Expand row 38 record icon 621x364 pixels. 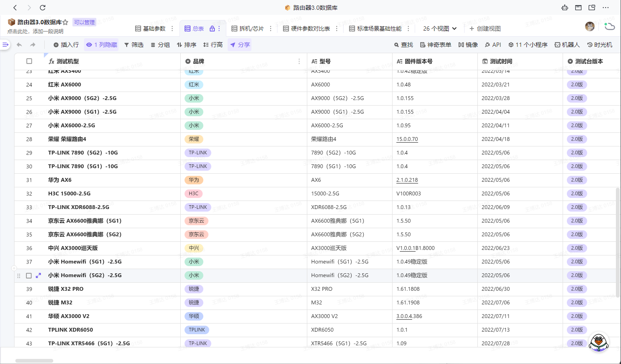pyautogui.click(x=38, y=275)
